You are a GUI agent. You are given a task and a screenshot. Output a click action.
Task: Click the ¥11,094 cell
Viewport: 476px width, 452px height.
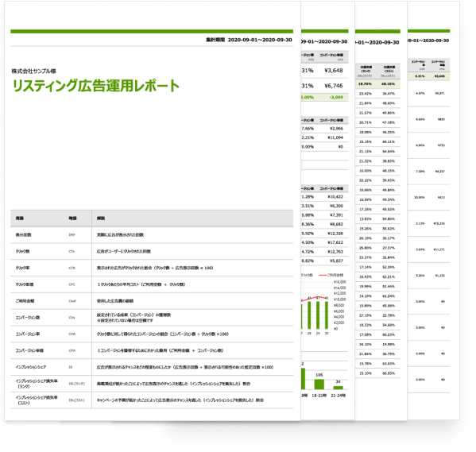point(335,137)
